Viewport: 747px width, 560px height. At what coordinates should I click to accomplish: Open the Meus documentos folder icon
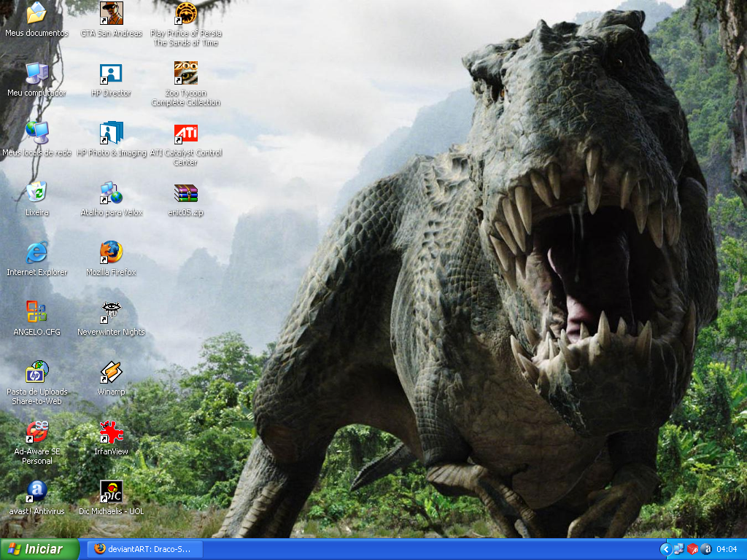point(36,13)
